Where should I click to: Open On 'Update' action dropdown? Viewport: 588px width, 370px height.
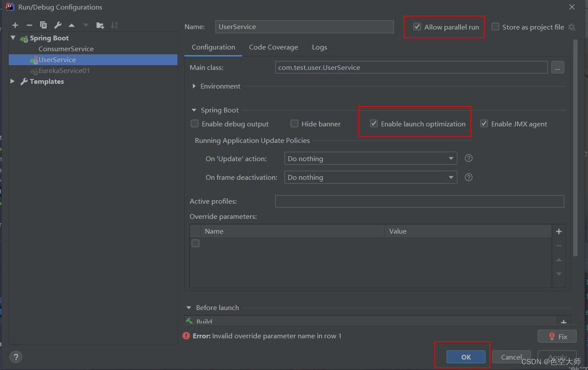(371, 159)
